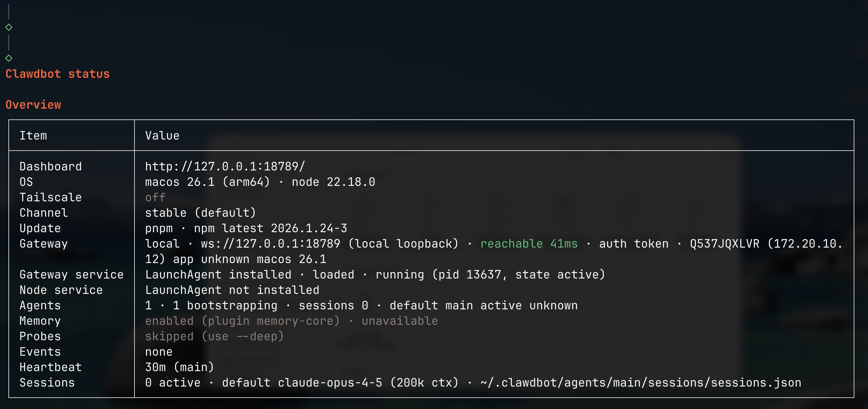Click the "30m (main)" heartbeat value
The width and height of the screenshot is (868, 409).
pos(179,367)
